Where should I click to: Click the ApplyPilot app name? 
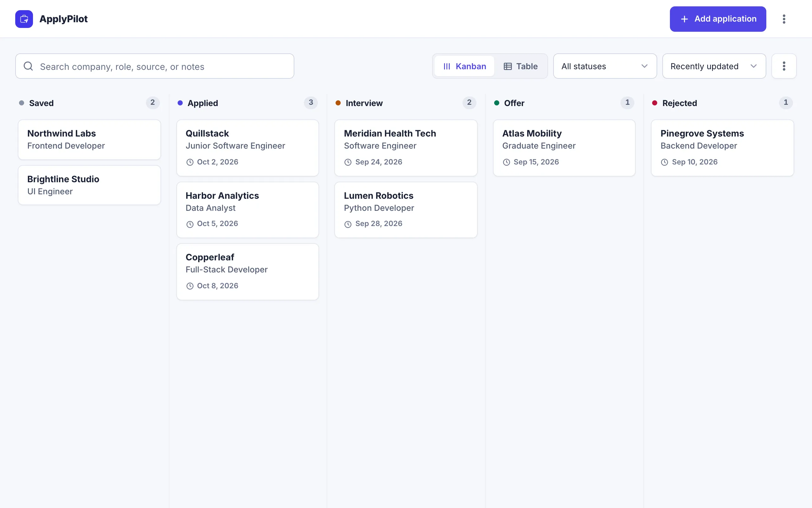[x=63, y=19]
